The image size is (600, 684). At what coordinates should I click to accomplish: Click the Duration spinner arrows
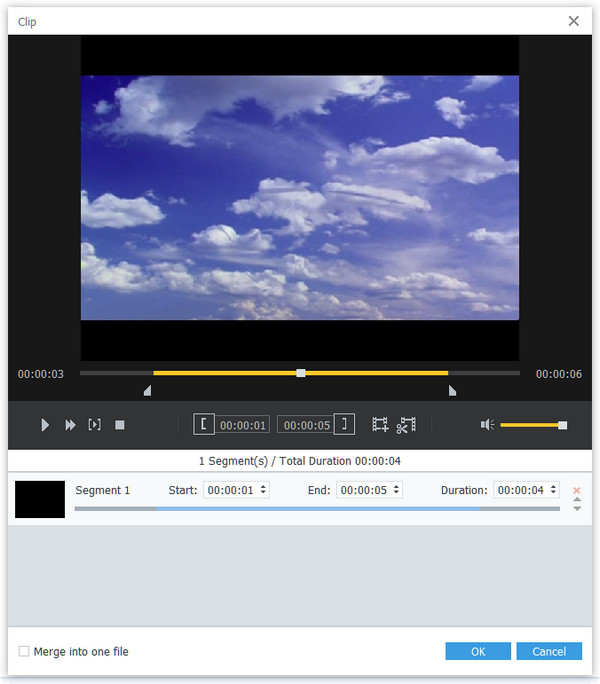coord(553,489)
